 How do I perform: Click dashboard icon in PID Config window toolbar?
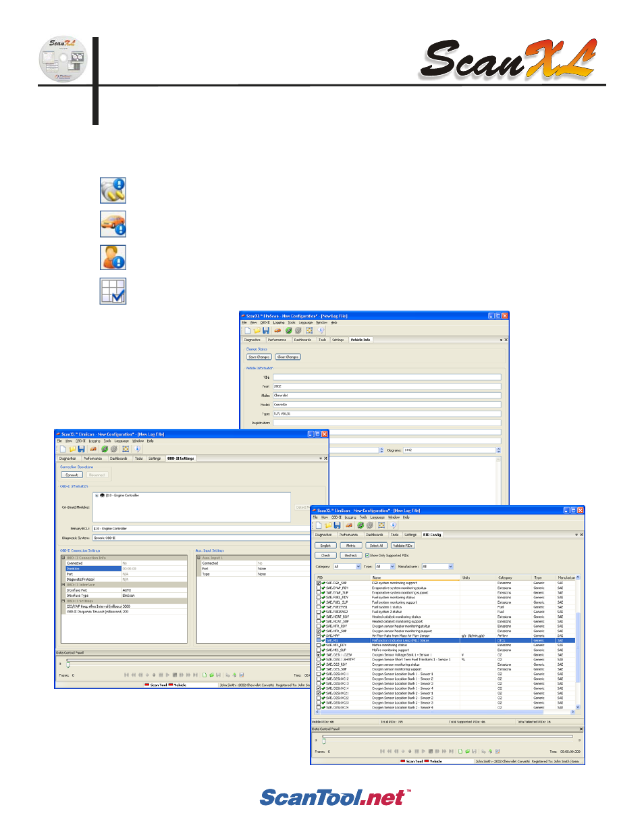(x=381, y=525)
